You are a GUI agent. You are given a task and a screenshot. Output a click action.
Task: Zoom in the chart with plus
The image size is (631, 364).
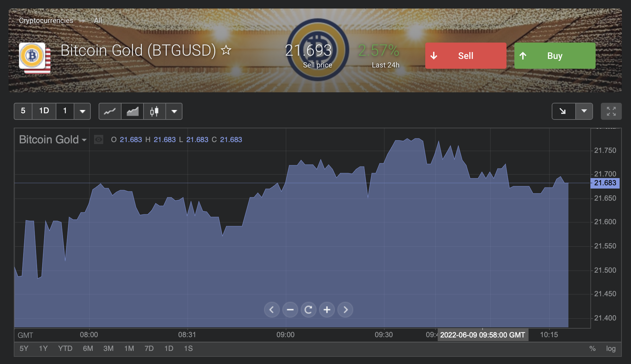coord(327,310)
